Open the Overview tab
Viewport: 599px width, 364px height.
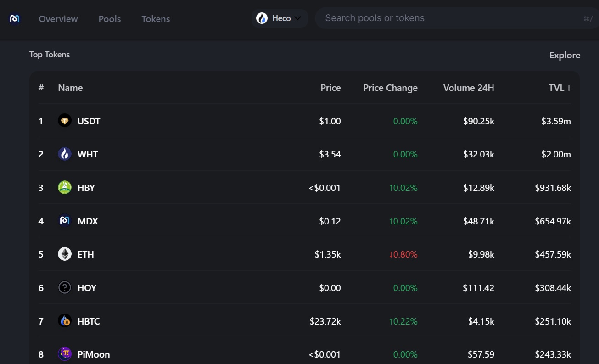pos(58,19)
